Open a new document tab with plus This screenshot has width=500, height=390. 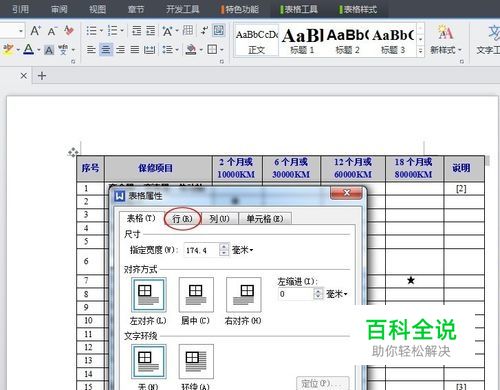tap(42, 76)
